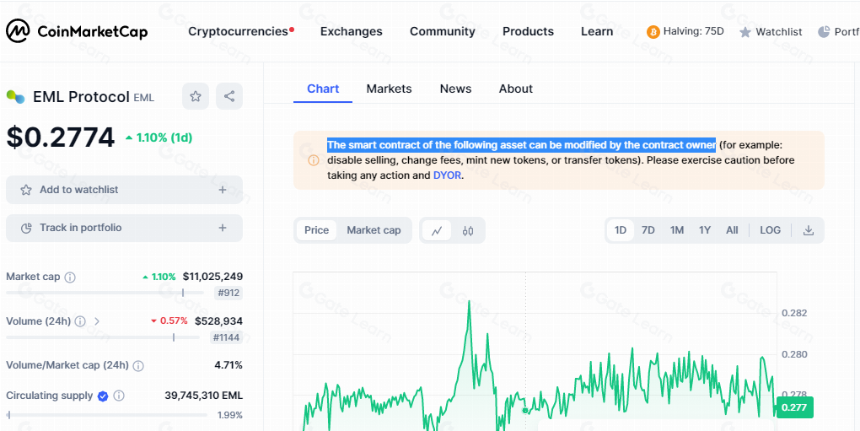The image size is (860, 431).
Task: Click Add to watchlist button
Action: pyautogui.click(x=125, y=190)
